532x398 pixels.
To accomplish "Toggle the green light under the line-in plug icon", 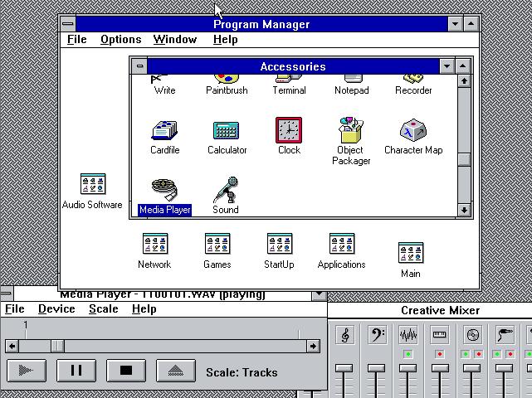I will pos(497,354).
